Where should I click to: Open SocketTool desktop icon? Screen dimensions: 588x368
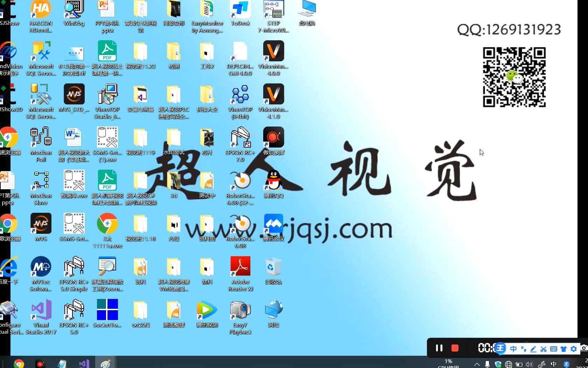point(107,313)
